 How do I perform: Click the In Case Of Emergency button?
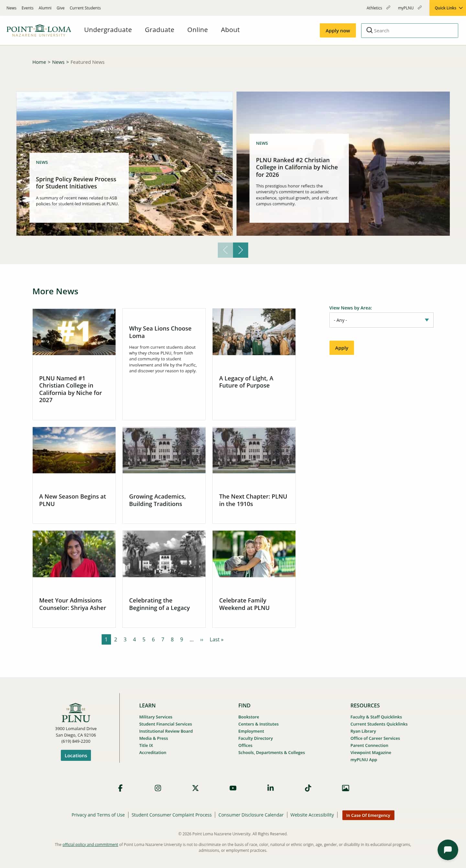368,815
